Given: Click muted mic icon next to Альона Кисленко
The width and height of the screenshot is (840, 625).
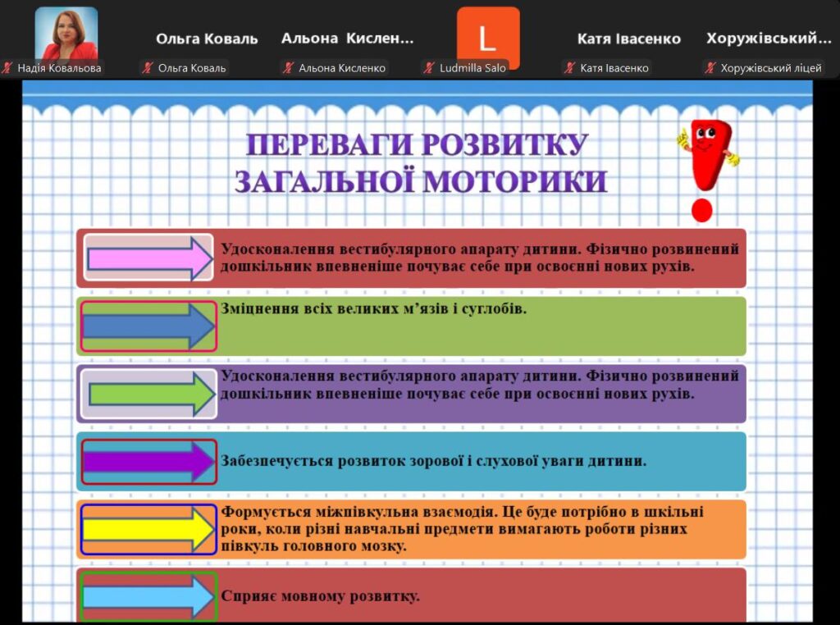Looking at the screenshot, I should click(x=289, y=68).
